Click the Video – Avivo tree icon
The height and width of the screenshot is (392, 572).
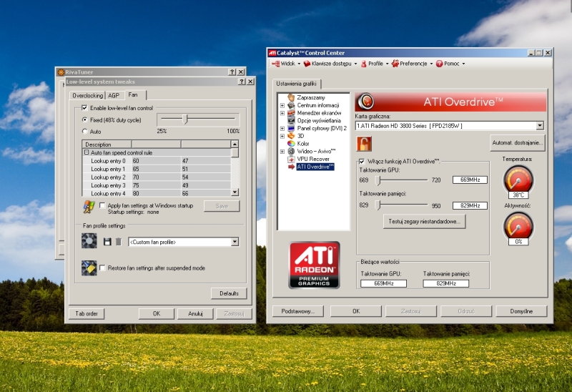pos(291,151)
